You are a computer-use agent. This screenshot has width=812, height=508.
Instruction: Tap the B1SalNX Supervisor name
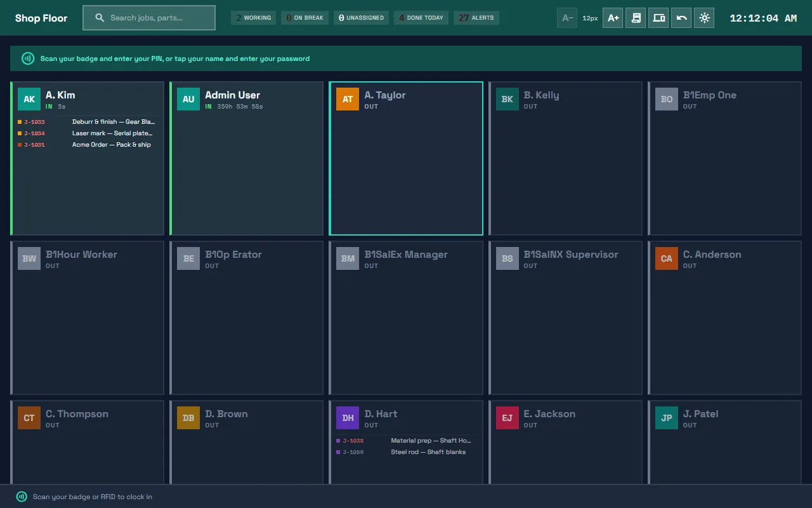click(x=571, y=255)
